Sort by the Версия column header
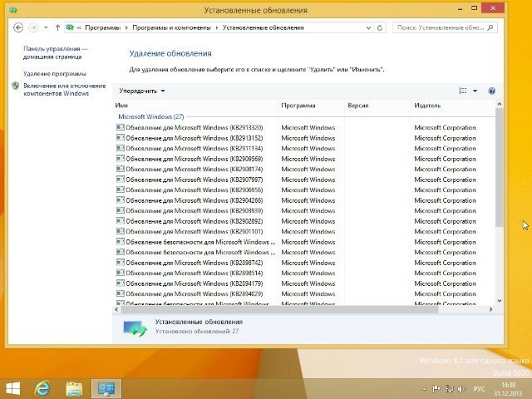This screenshot has width=532, height=399. click(377, 106)
